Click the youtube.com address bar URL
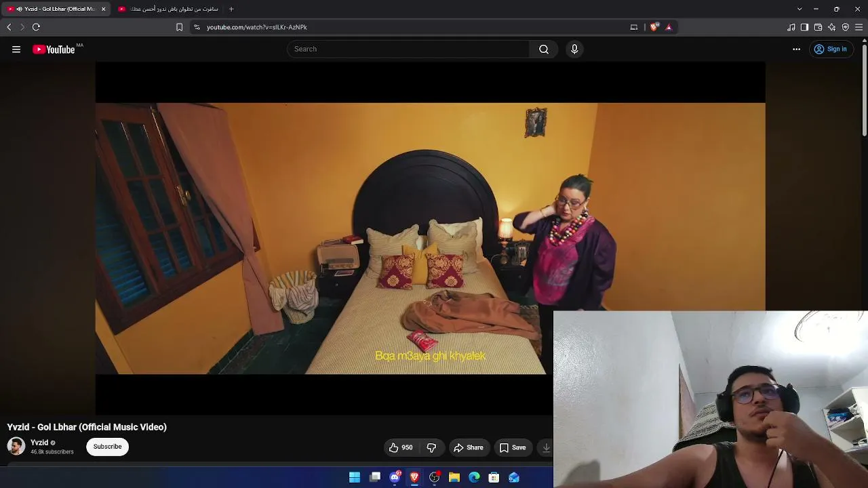The height and width of the screenshot is (488, 868). (x=257, y=27)
